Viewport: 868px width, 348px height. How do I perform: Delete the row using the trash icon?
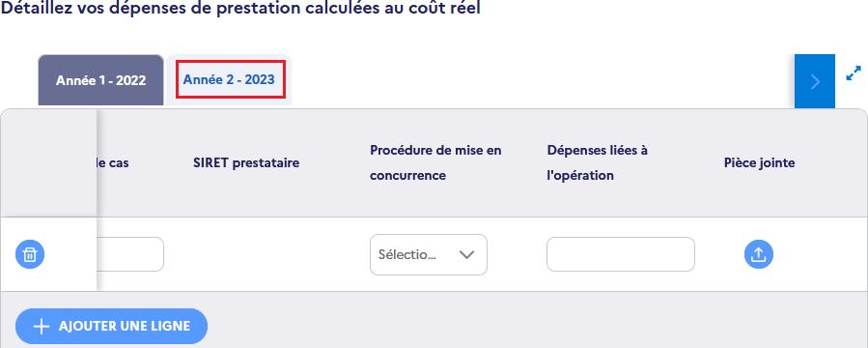pos(30,254)
